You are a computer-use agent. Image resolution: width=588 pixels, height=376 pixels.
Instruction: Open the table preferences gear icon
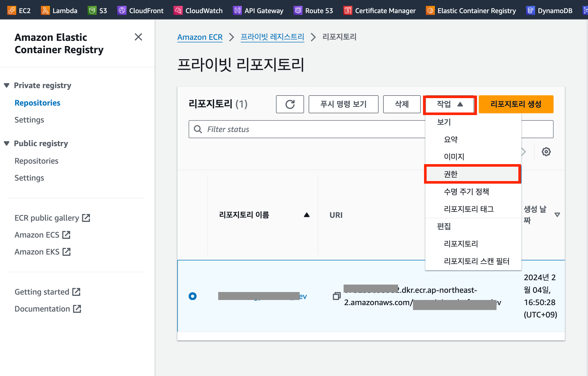coord(546,152)
